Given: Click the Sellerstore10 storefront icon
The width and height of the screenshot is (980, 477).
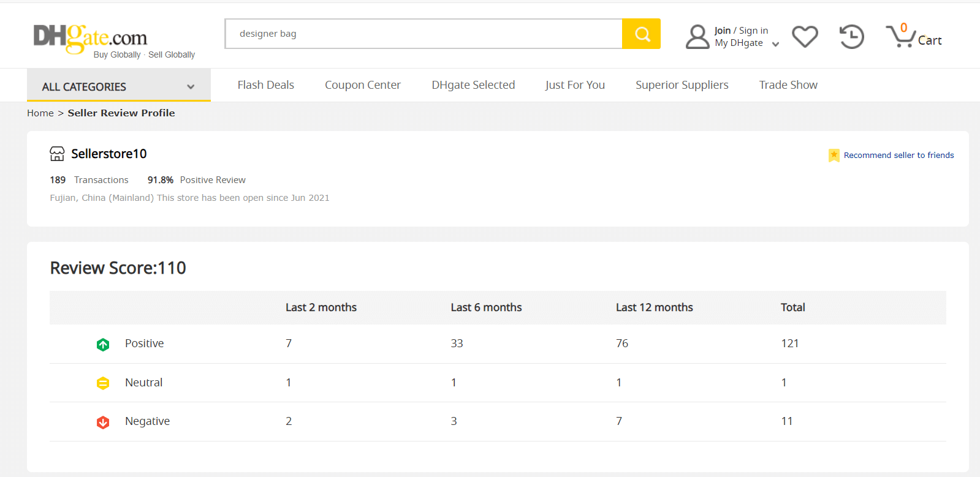Looking at the screenshot, I should pos(57,154).
